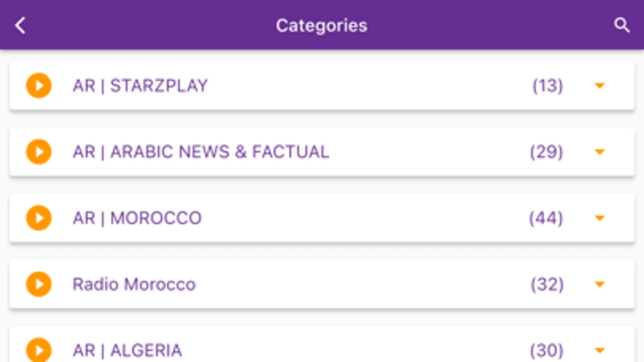The height and width of the screenshot is (362, 644).
Task: Hit the play icon next to AR | MOROCCO
Action: click(39, 218)
